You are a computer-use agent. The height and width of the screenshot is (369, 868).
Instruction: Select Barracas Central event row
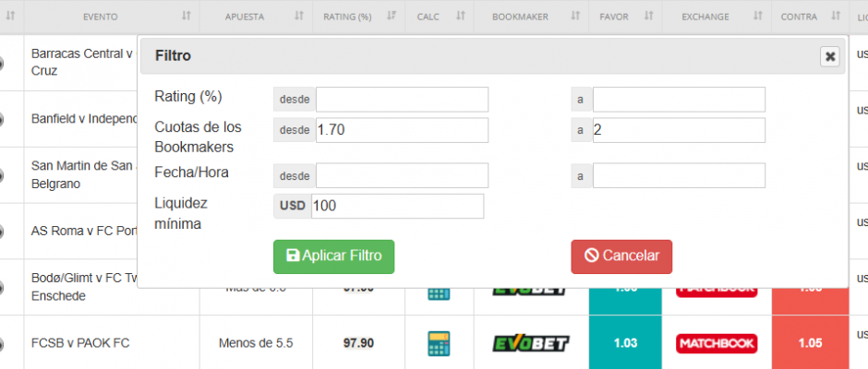(84, 63)
